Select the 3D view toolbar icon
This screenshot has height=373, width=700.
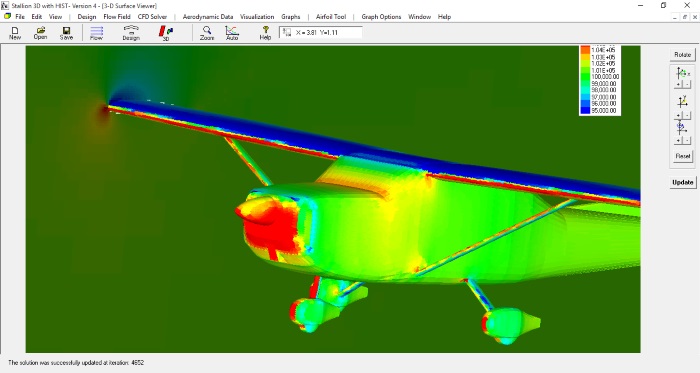coord(166,33)
